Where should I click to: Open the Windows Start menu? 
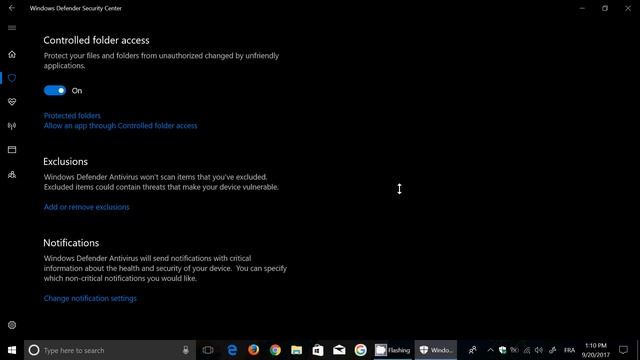tap(12, 350)
